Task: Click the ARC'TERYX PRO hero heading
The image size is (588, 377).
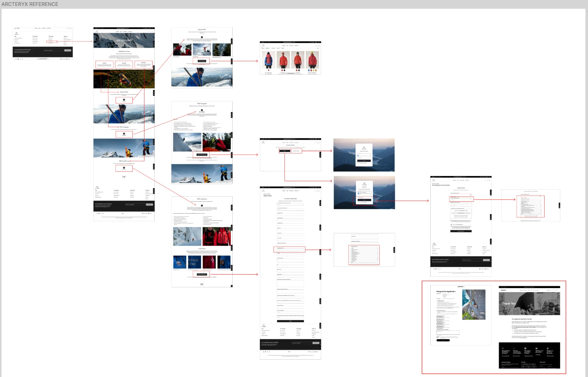Action: [124, 40]
